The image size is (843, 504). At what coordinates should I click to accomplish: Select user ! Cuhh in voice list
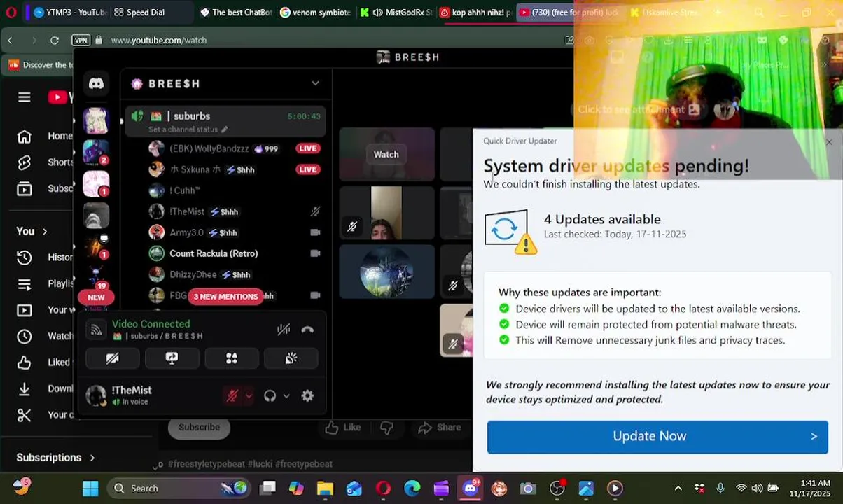click(185, 190)
